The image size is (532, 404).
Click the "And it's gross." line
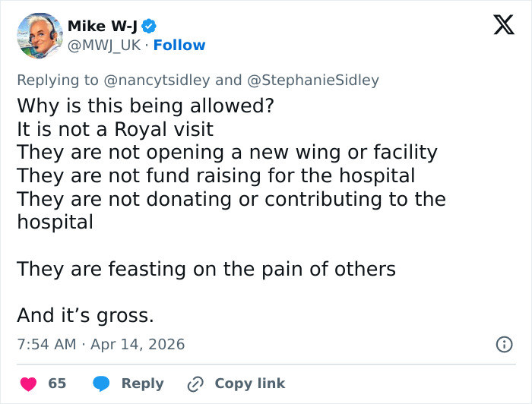(x=85, y=316)
